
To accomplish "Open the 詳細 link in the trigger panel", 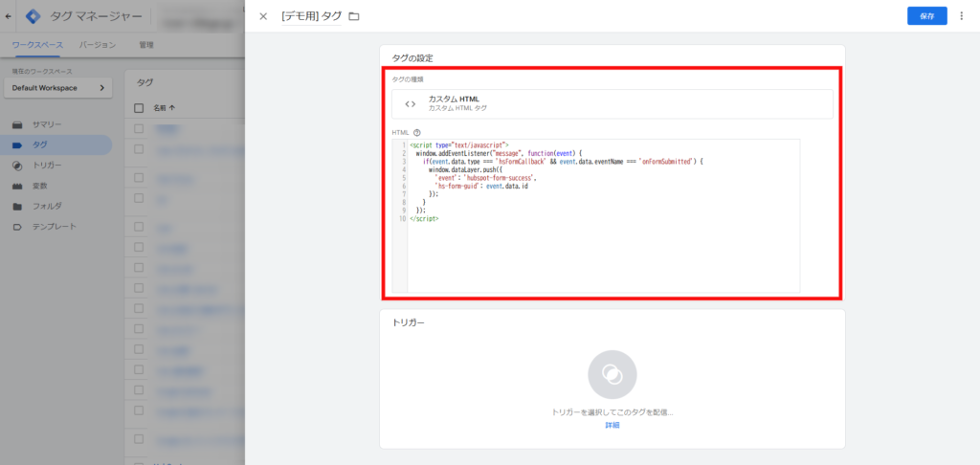I will coord(612,425).
